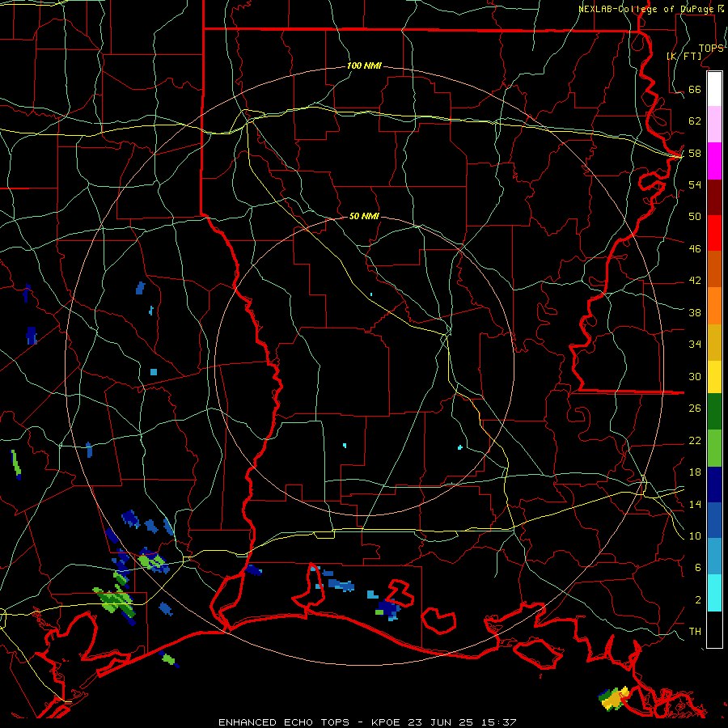
Task: Click the white 66 kft legend swatch
Action: tap(714, 89)
